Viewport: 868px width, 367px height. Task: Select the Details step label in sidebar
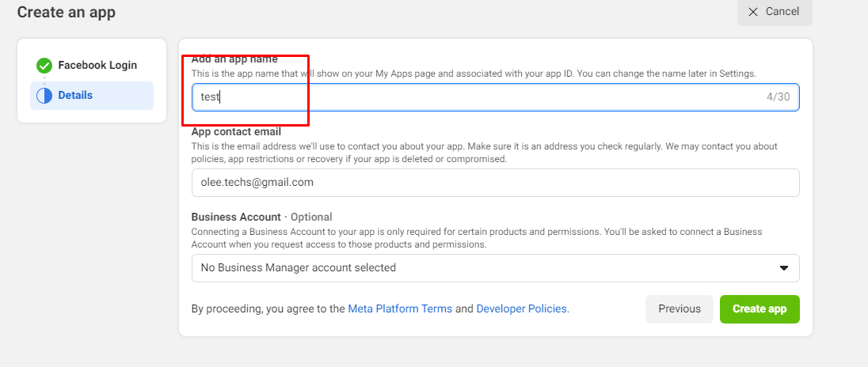75,95
